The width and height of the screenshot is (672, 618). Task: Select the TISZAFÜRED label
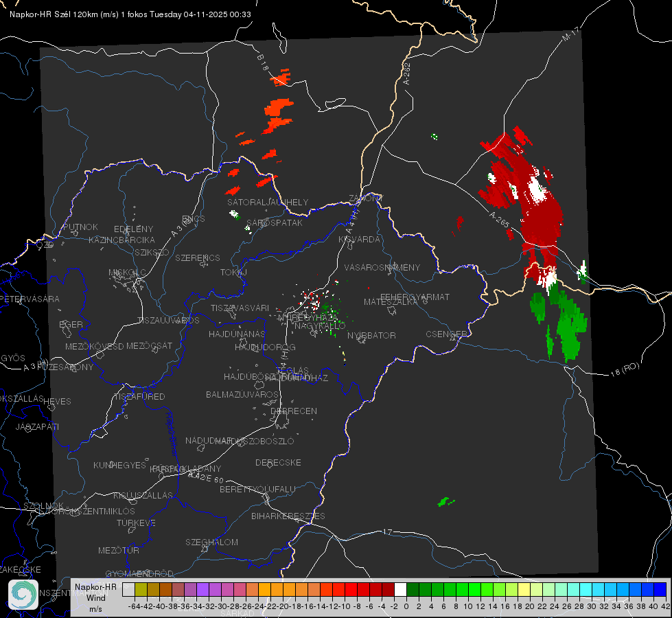tap(139, 397)
